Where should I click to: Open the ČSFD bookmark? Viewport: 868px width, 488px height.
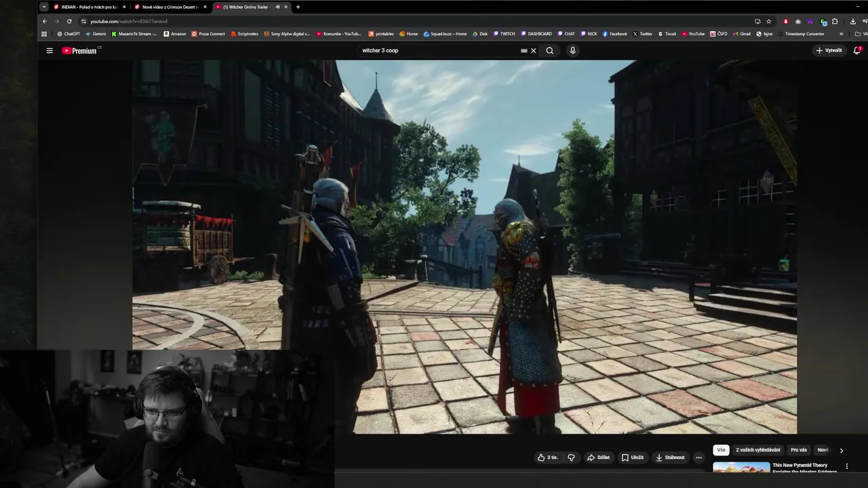[719, 34]
